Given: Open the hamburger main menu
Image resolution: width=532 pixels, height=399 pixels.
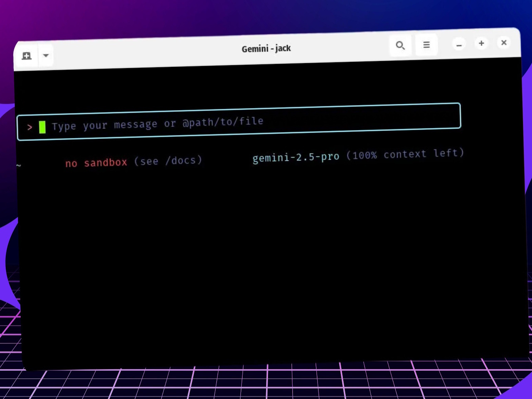Looking at the screenshot, I should point(426,44).
